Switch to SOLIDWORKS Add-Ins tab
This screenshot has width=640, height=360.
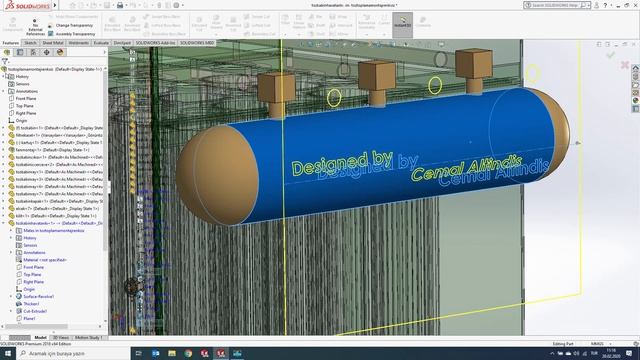point(155,42)
